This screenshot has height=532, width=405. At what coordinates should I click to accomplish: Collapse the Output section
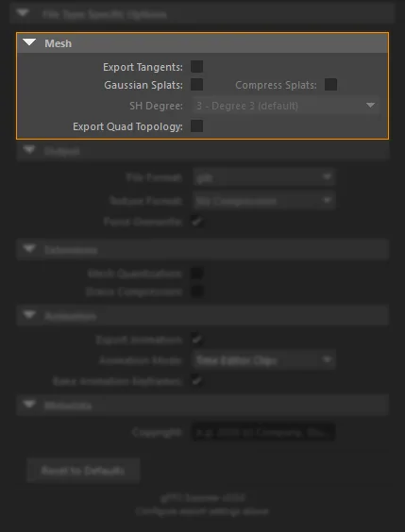29,150
